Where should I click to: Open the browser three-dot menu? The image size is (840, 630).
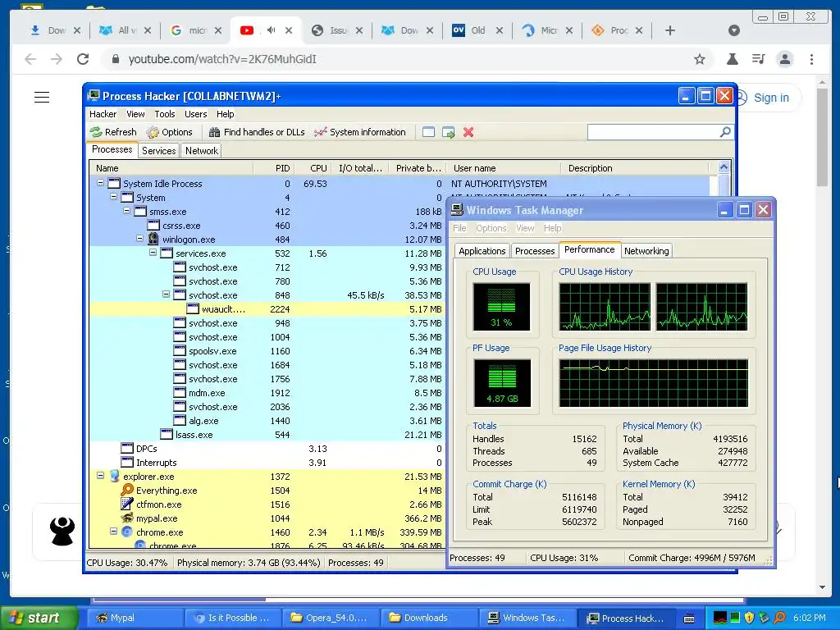[811, 59]
